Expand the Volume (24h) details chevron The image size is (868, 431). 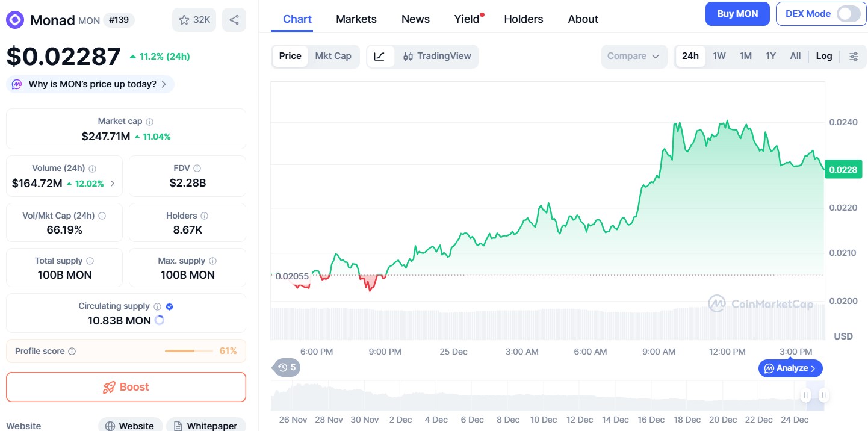click(113, 184)
